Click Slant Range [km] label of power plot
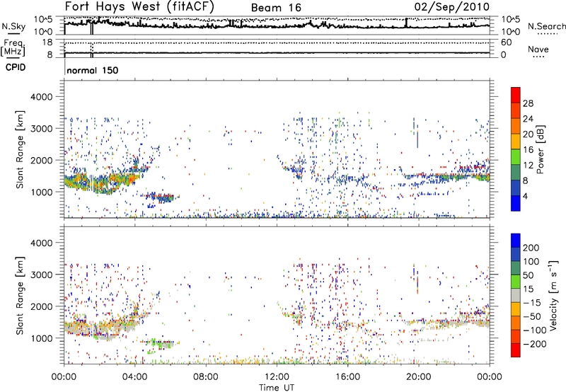This screenshot has width=566, height=392. click(20, 149)
